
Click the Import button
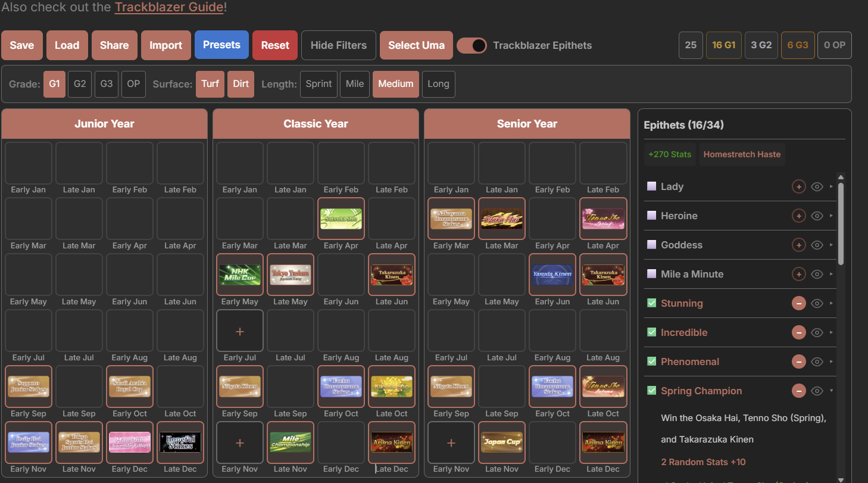click(166, 45)
